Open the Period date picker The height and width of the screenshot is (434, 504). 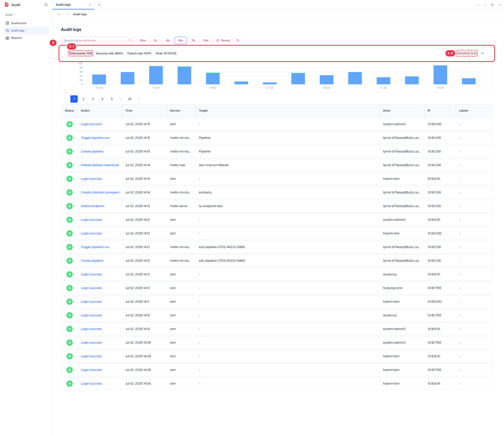click(223, 40)
